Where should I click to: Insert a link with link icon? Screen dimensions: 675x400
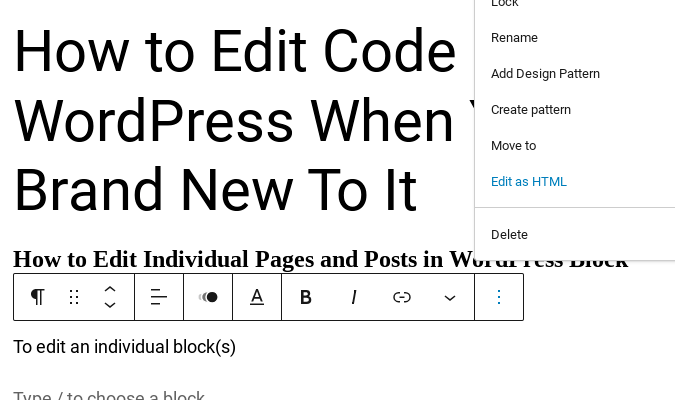(x=402, y=297)
